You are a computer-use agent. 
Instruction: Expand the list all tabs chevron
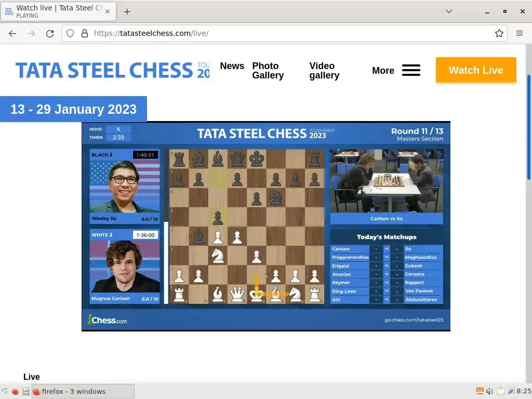pyautogui.click(x=448, y=11)
